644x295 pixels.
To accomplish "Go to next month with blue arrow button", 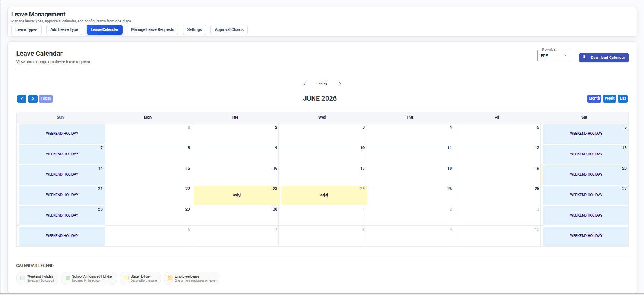I will (33, 99).
